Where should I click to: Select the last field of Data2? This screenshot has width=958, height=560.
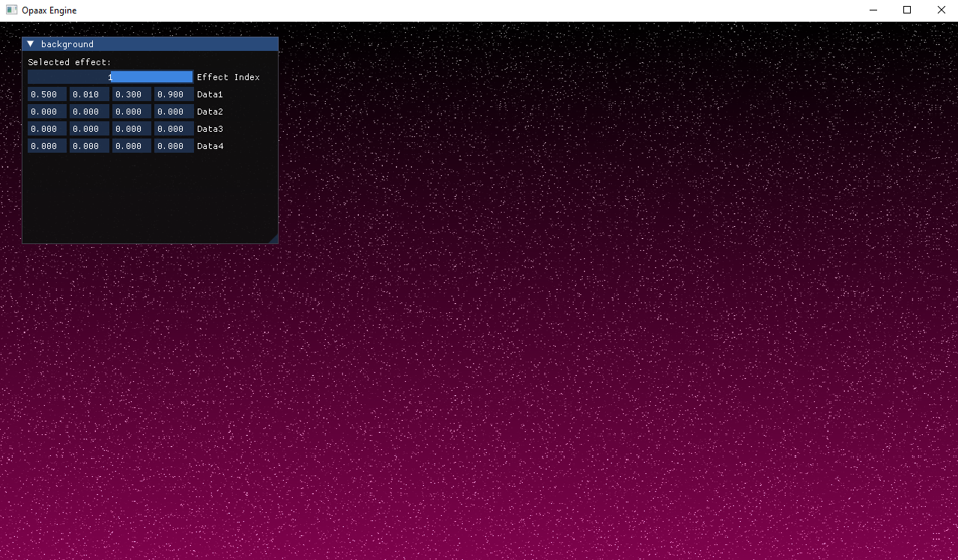pos(173,112)
